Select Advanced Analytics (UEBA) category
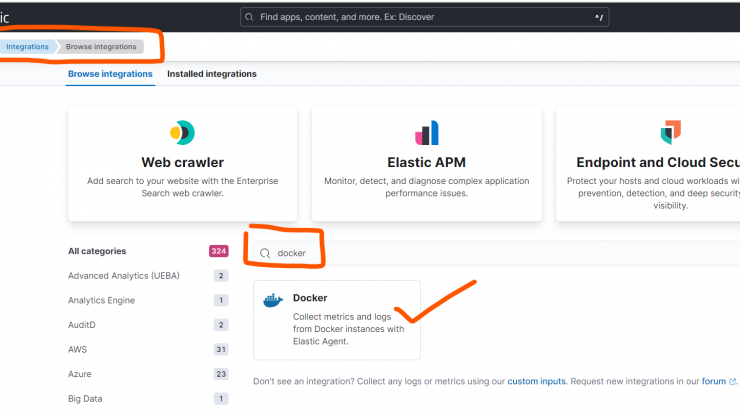The height and width of the screenshot is (414, 740). tap(124, 276)
